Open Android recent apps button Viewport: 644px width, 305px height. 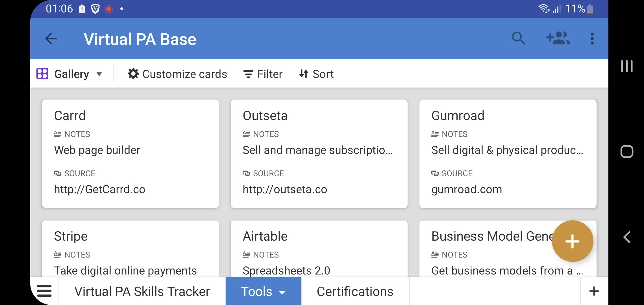[627, 66]
